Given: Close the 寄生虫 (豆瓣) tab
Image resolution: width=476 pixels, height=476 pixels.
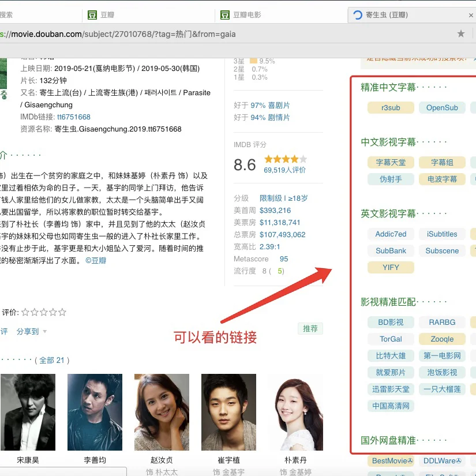Looking at the screenshot, I should pos(471,15).
